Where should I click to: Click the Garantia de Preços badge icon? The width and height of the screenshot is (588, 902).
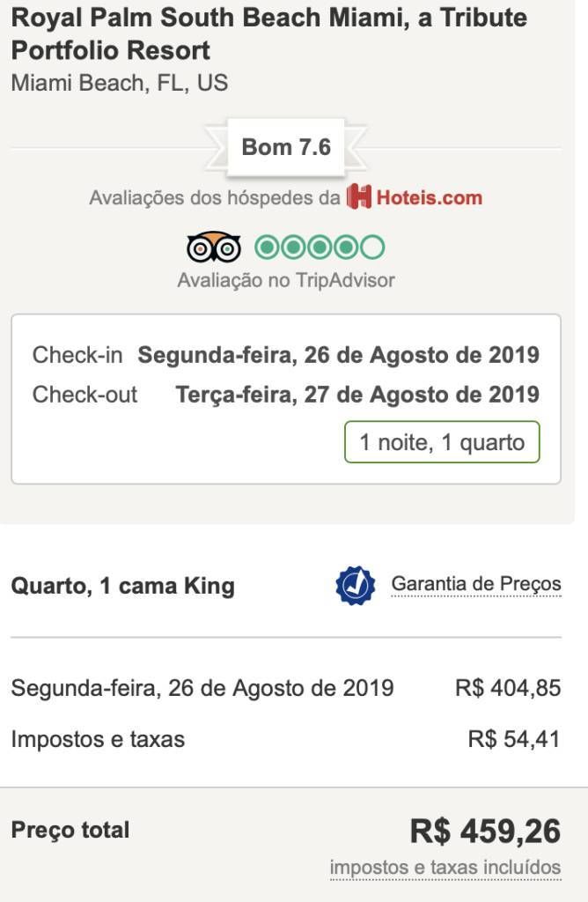[x=356, y=585]
